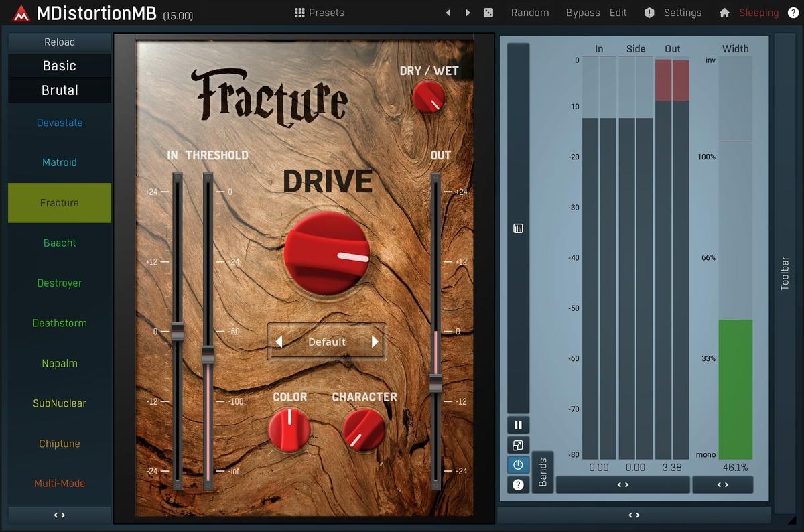Image resolution: width=804 pixels, height=532 pixels.
Task: Toggle the meters power button
Action: tap(518, 465)
